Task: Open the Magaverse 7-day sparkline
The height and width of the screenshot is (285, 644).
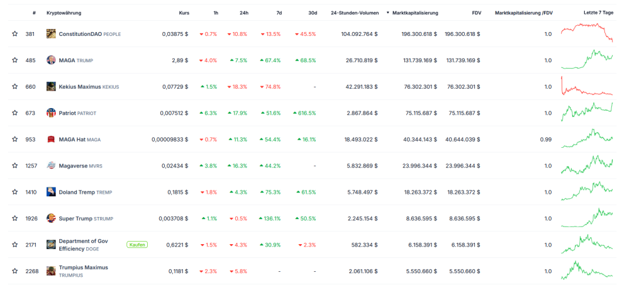Action: 587,165
